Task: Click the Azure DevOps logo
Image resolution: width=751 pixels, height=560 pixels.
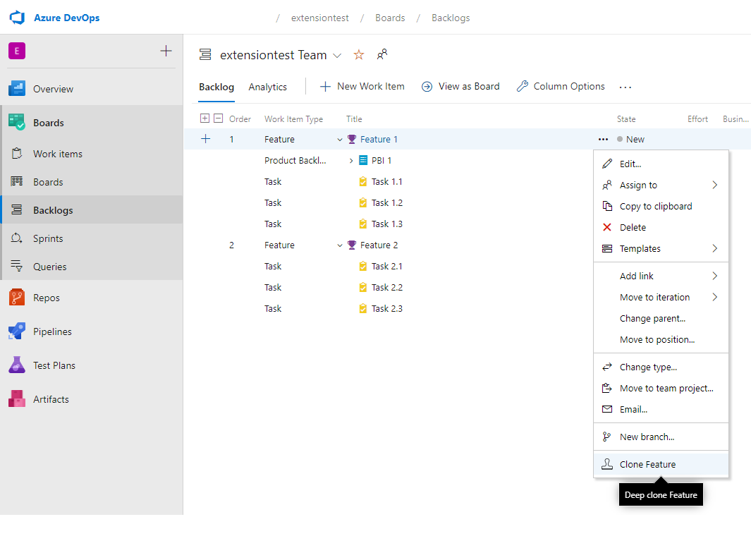Action: coord(17,18)
